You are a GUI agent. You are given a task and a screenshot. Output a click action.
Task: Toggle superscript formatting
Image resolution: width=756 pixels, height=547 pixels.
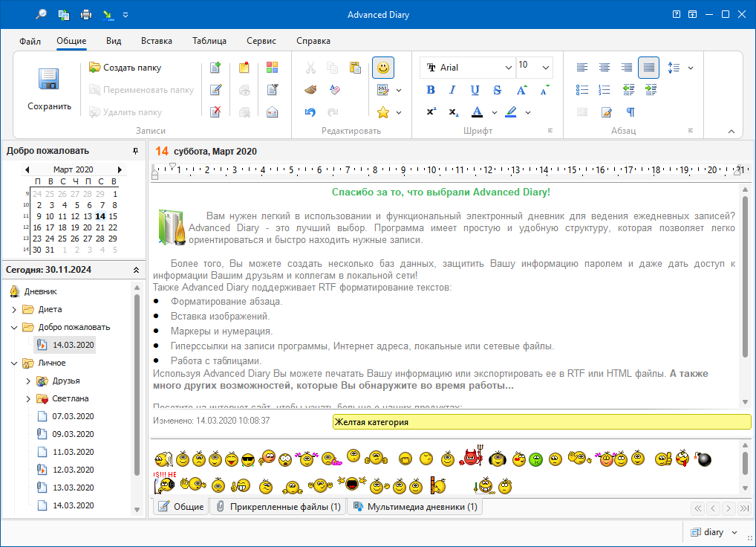[431, 112]
